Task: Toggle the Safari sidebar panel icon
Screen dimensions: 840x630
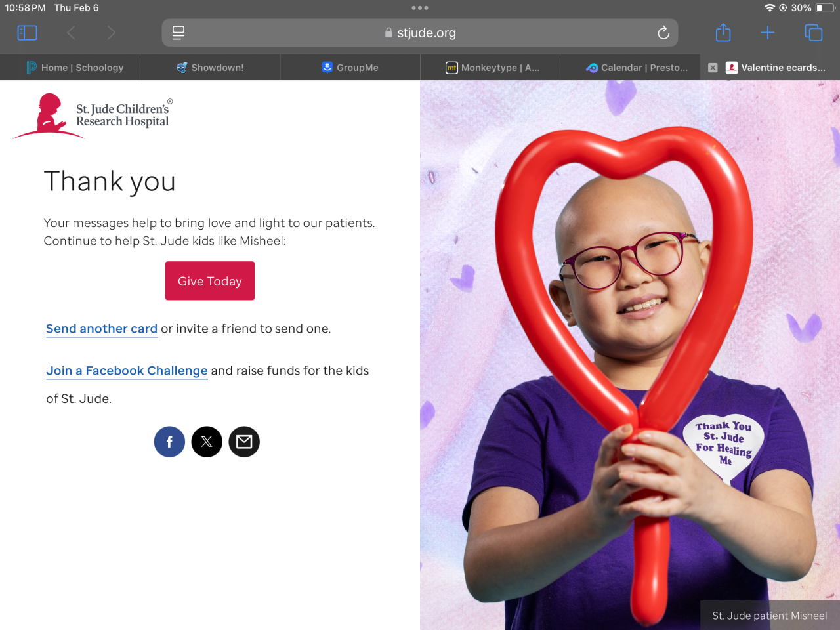Action: tap(27, 33)
